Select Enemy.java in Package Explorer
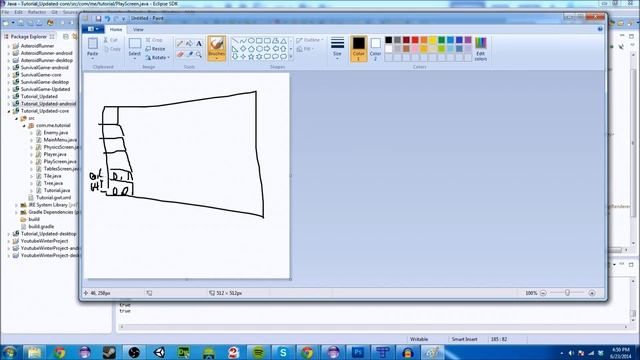This screenshot has width=640, height=360. point(56,133)
